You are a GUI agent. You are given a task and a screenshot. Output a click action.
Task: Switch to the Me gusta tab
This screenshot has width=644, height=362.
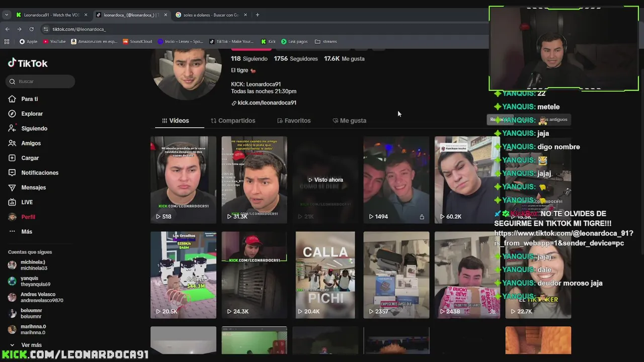[349, 121]
